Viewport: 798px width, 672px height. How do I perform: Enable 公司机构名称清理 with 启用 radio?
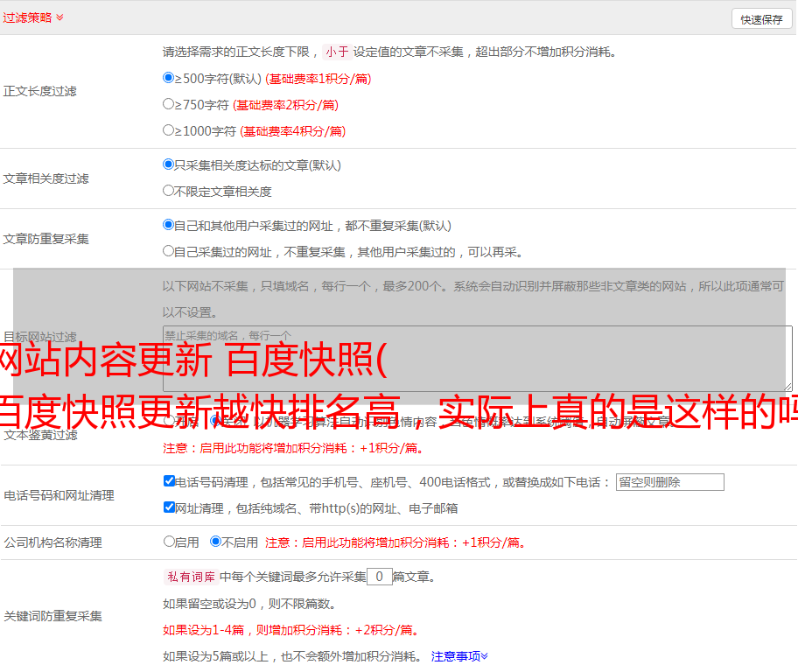point(170,542)
